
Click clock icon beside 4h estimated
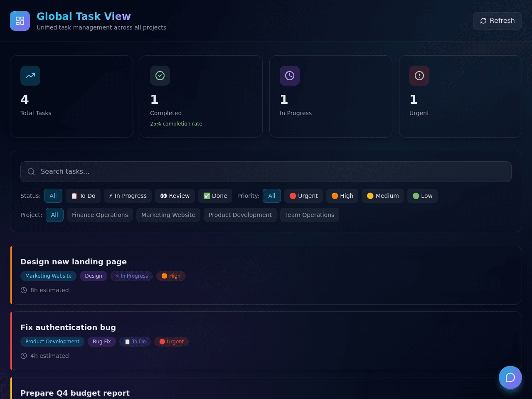24,356
